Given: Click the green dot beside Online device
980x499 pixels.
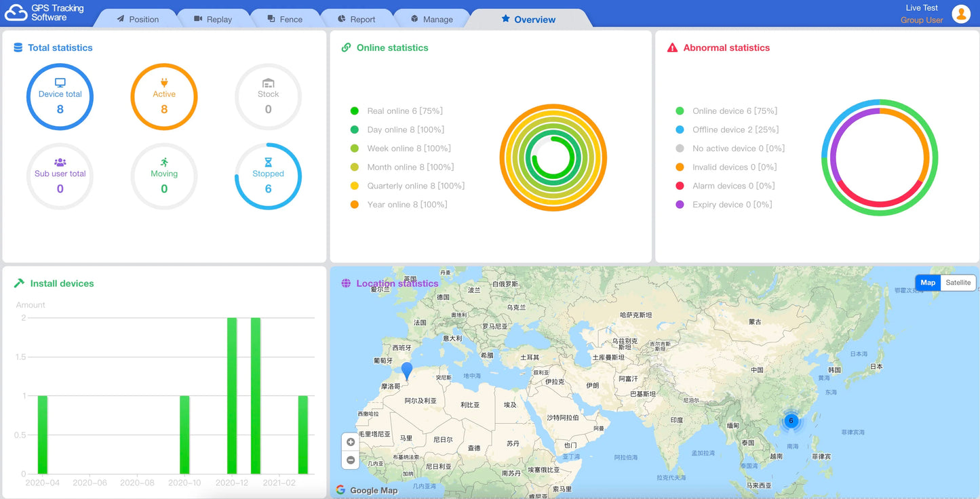Looking at the screenshot, I should [680, 111].
